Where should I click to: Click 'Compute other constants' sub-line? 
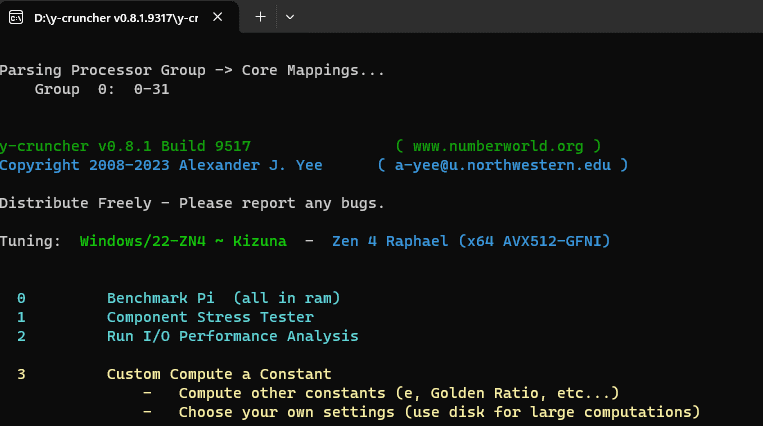click(x=399, y=393)
